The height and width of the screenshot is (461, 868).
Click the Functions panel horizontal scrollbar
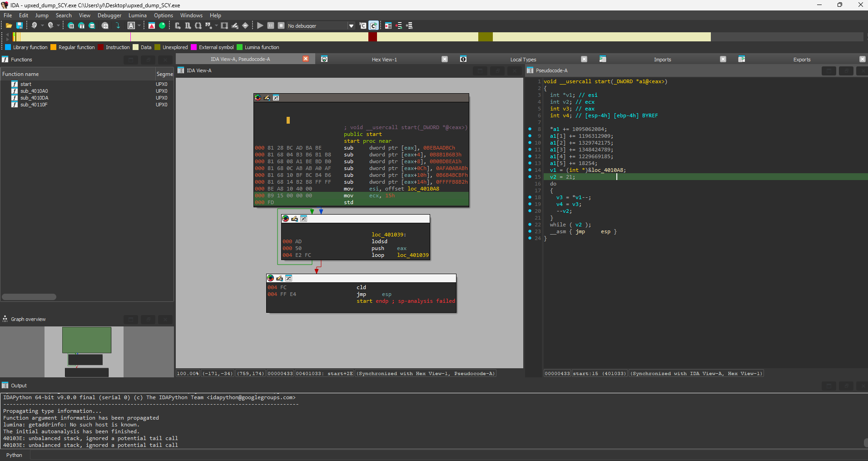(x=29, y=297)
